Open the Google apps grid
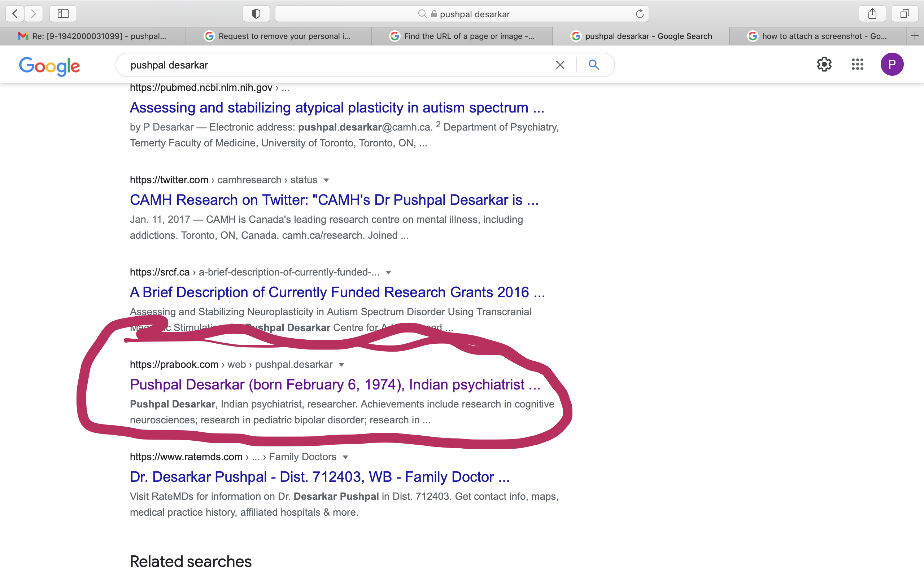This screenshot has height=577, width=924. pyautogui.click(x=857, y=64)
